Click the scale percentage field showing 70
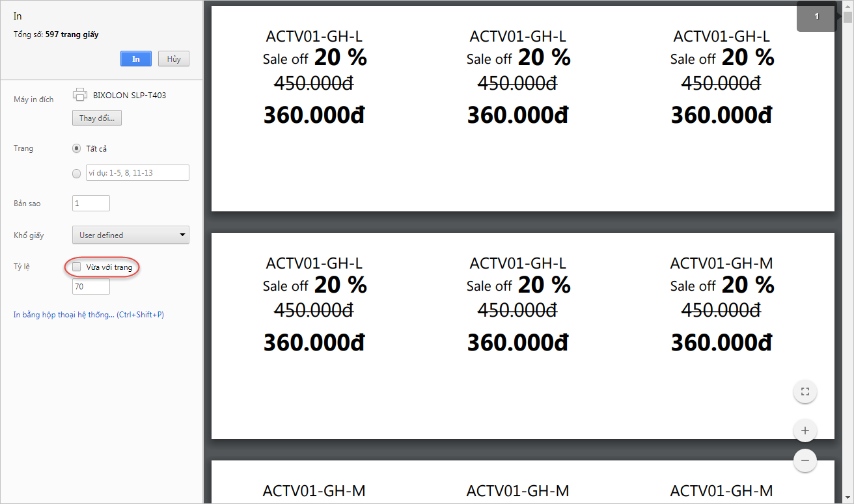The height and width of the screenshot is (504, 854). (91, 286)
